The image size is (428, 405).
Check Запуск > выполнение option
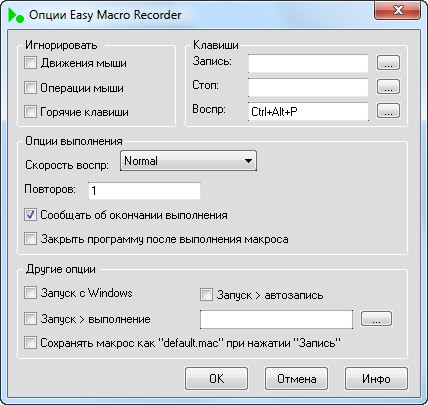(30, 319)
